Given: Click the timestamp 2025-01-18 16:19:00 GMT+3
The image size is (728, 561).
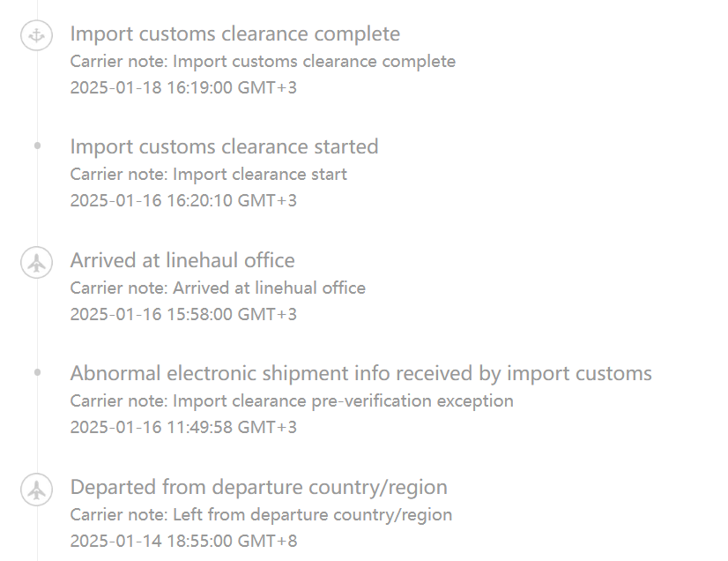Looking at the screenshot, I should pos(183,88).
